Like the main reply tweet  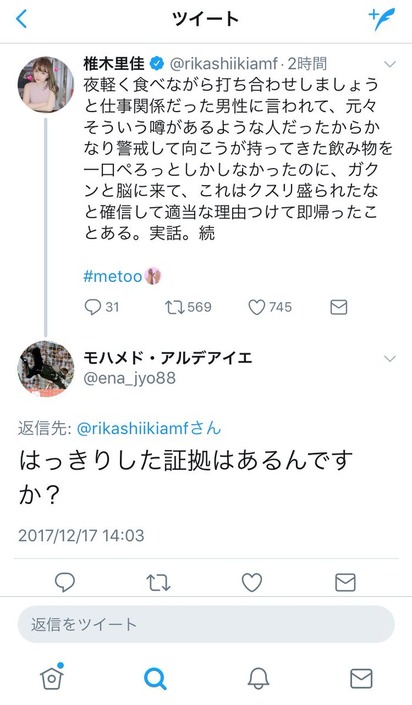coord(252,583)
